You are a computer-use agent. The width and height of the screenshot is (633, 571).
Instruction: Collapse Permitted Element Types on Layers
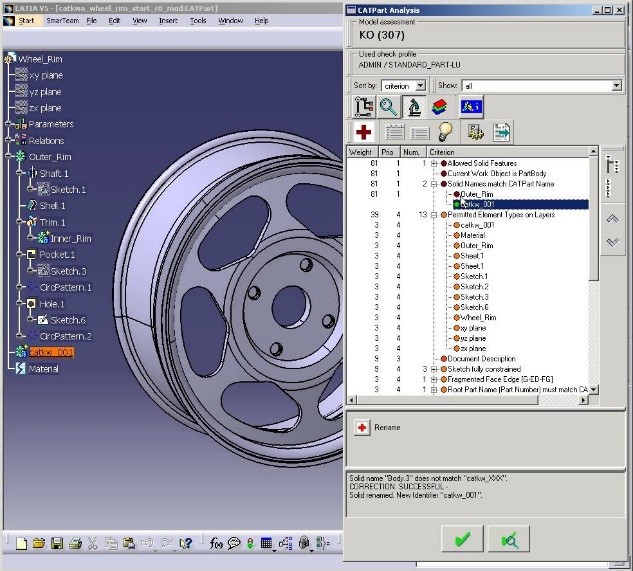coord(434,215)
